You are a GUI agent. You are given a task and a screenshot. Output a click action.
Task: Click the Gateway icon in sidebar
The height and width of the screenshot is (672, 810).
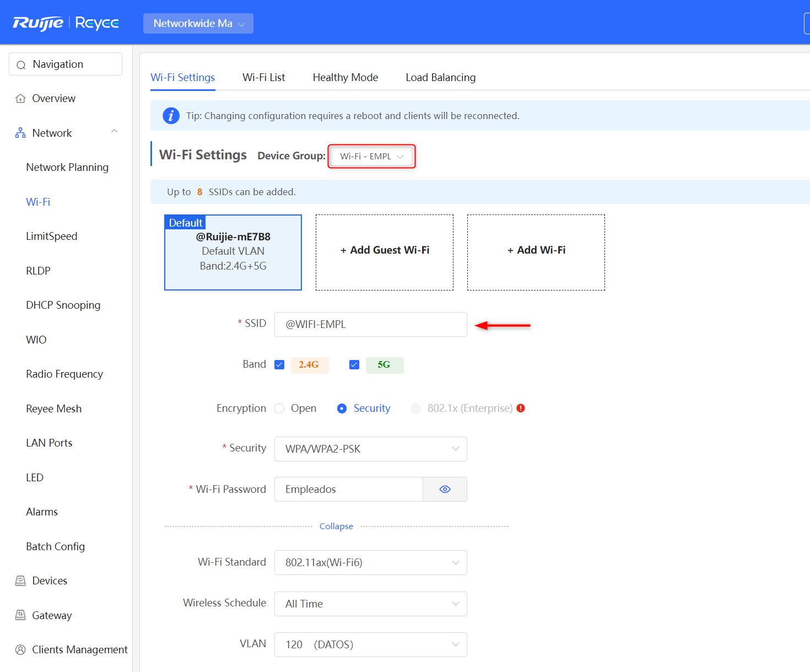(20, 615)
